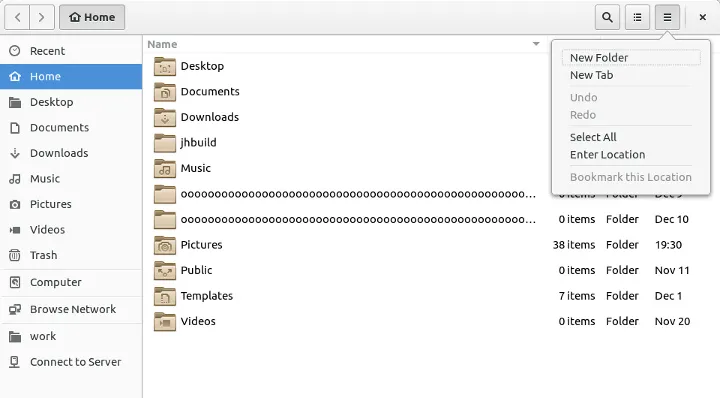Click the back navigation arrow
Screen dimensions: 720x398
click(x=17, y=17)
